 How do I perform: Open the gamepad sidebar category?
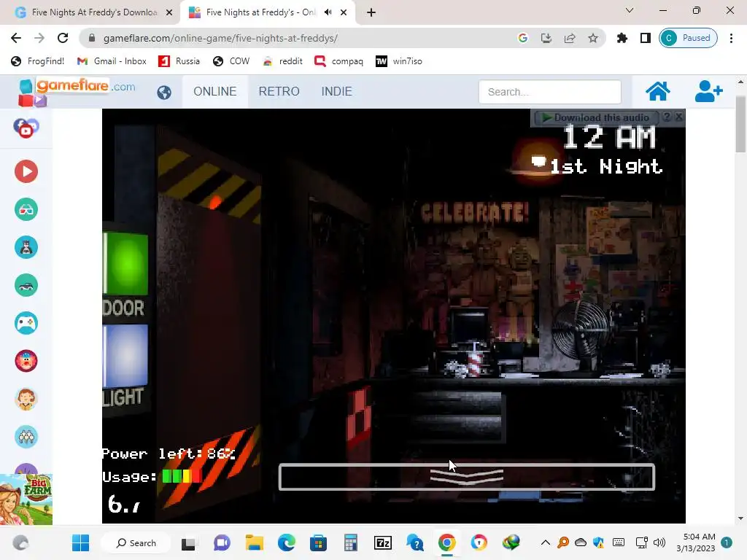coord(26,323)
